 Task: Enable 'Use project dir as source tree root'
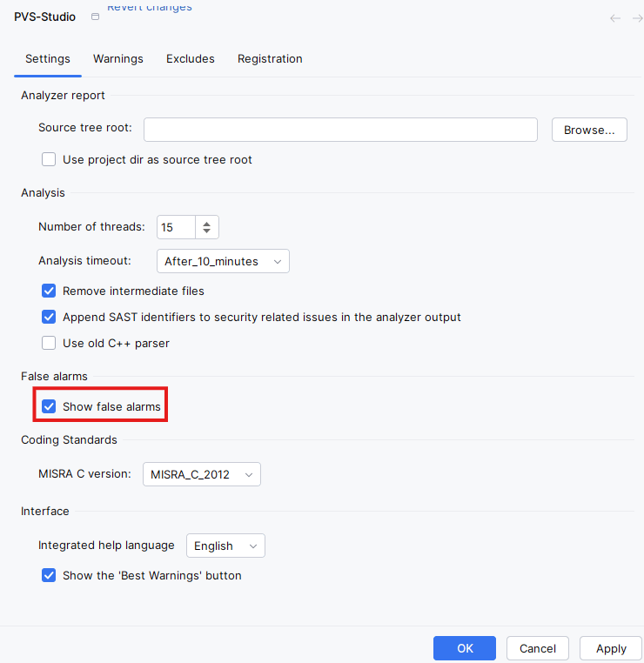(50, 160)
